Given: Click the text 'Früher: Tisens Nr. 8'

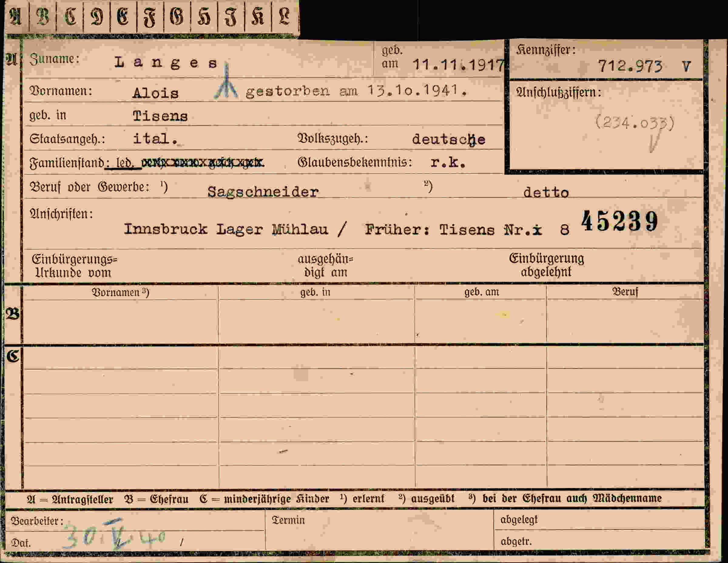Looking at the screenshot, I should point(467,230).
